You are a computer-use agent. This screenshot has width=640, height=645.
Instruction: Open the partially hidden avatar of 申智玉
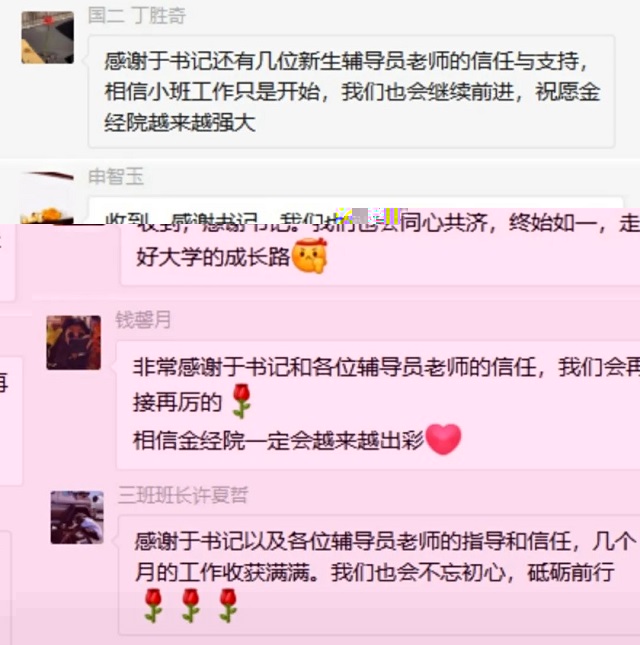pyautogui.click(x=47, y=198)
